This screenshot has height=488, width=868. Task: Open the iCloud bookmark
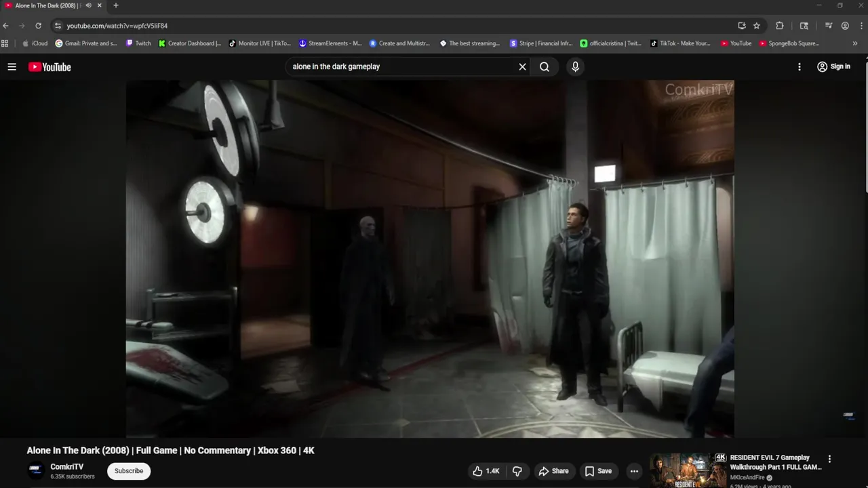point(35,43)
